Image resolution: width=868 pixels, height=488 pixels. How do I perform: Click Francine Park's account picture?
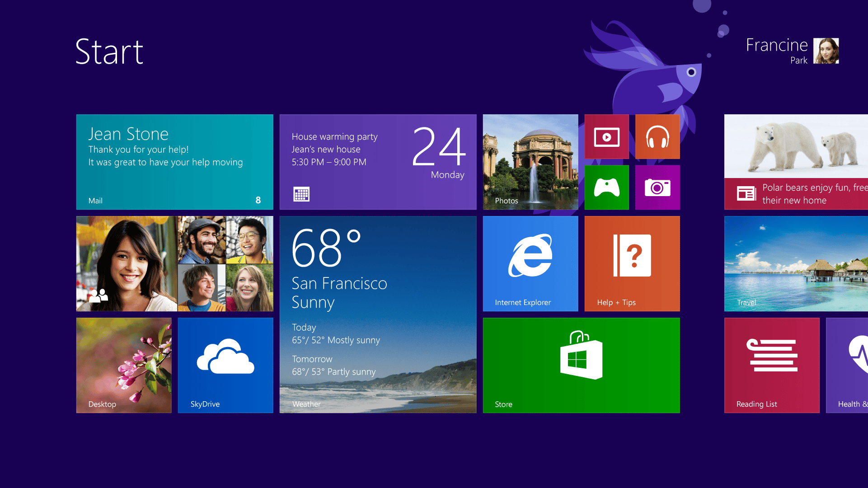(826, 51)
